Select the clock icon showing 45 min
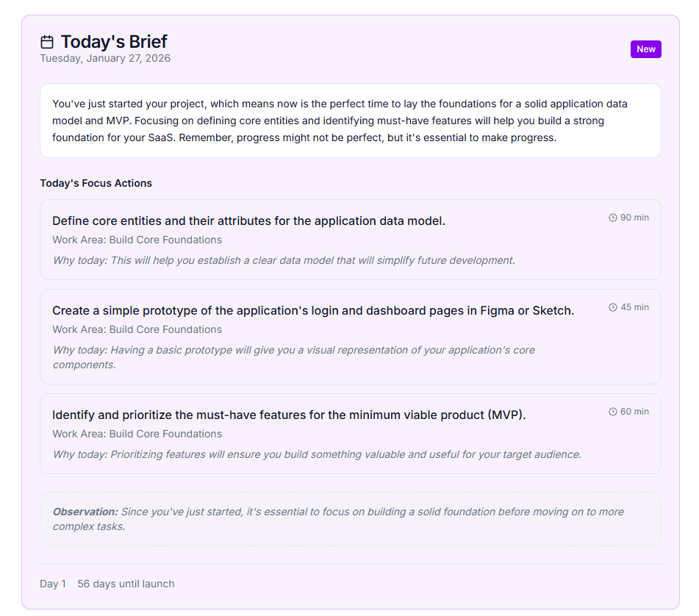Viewport: 699px width, 616px height. click(612, 307)
